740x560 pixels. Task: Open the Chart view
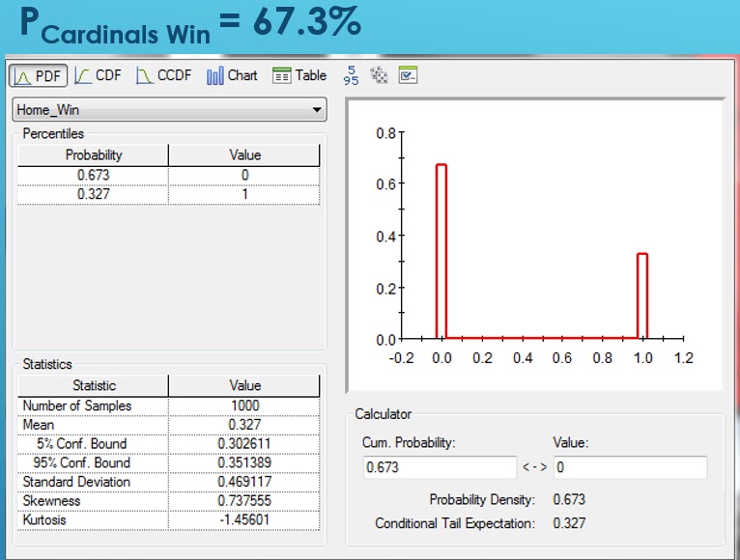pyautogui.click(x=232, y=75)
